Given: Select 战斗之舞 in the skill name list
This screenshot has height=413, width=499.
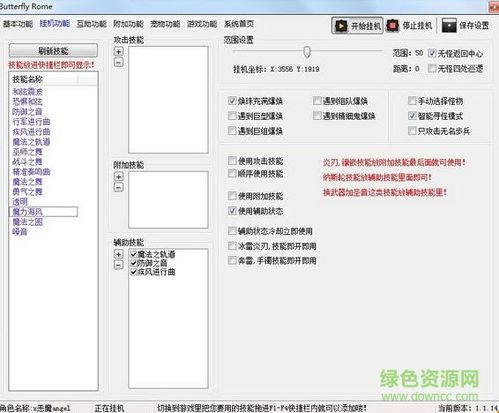Looking at the screenshot, I should [27, 162].
